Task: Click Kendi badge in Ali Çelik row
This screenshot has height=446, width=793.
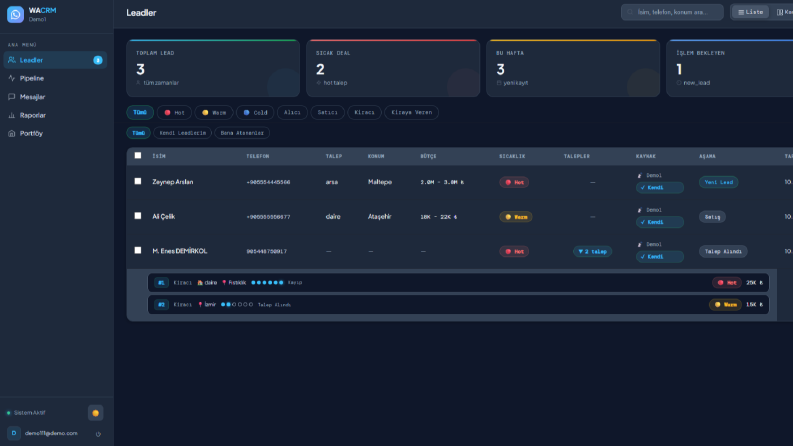Action: point(659,222)
